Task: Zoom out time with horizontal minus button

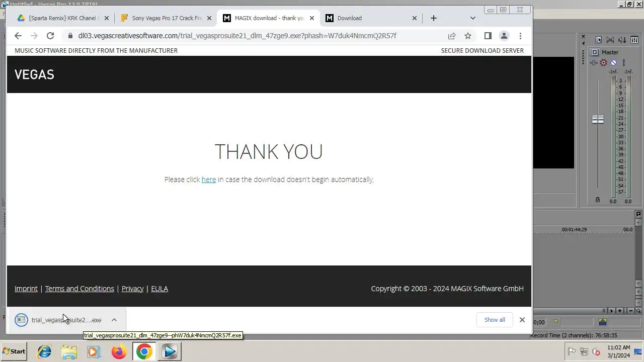Action: 631,311
